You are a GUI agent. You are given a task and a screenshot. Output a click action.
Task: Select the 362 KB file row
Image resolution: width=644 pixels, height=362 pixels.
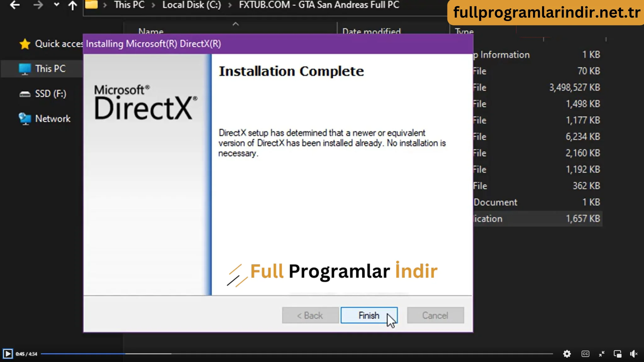(538, 186)
